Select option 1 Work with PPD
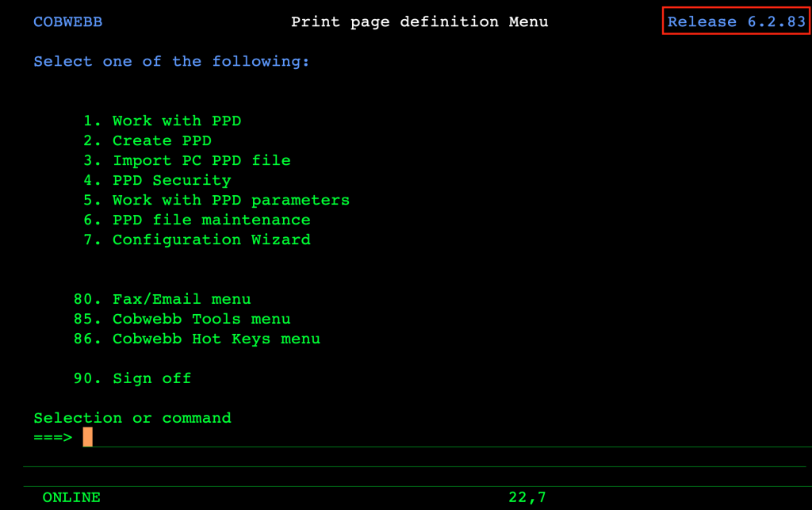 (x=162, y=121)
